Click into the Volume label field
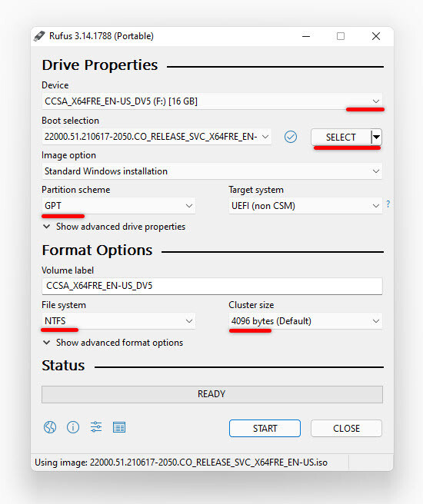 coord(212,286)
